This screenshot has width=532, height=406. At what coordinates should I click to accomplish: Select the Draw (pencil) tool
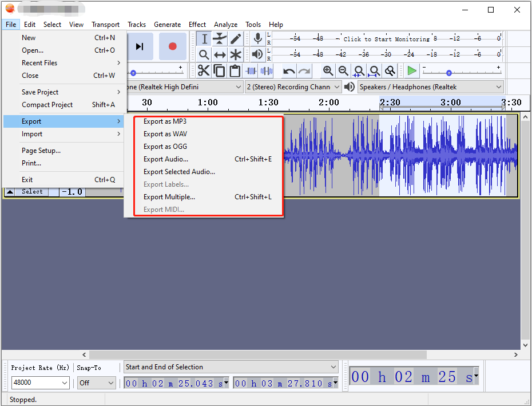tap(235, 39)
